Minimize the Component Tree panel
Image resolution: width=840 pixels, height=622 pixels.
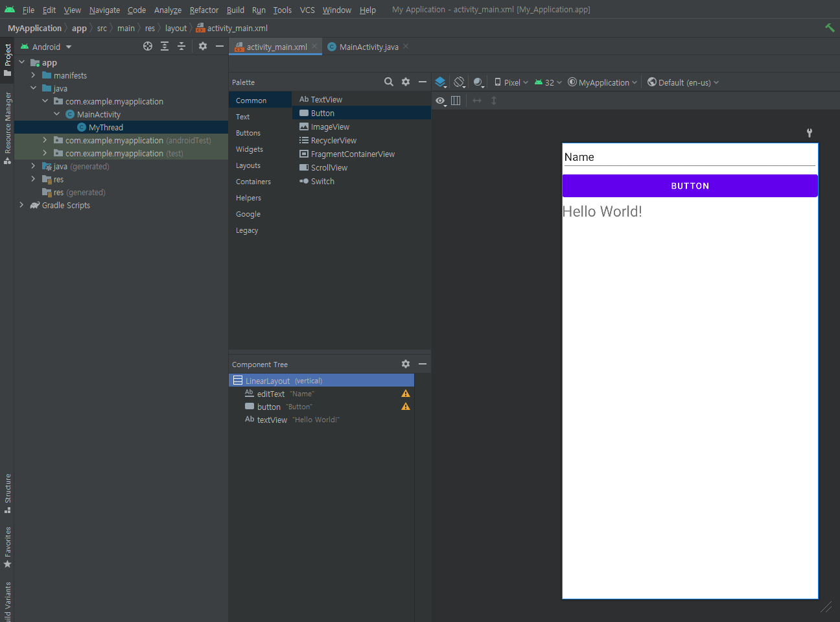pyautogui.click(x=423, y=364)
